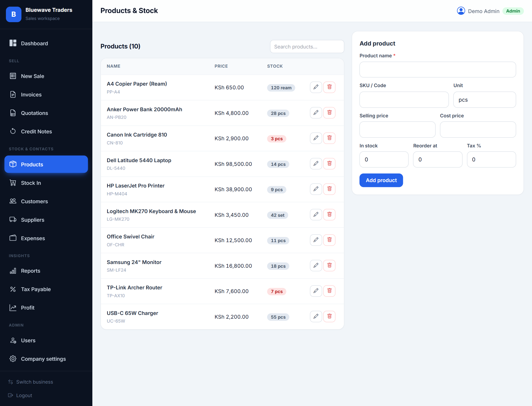Delete the Office Swivel Chair product

click(329, 240)
